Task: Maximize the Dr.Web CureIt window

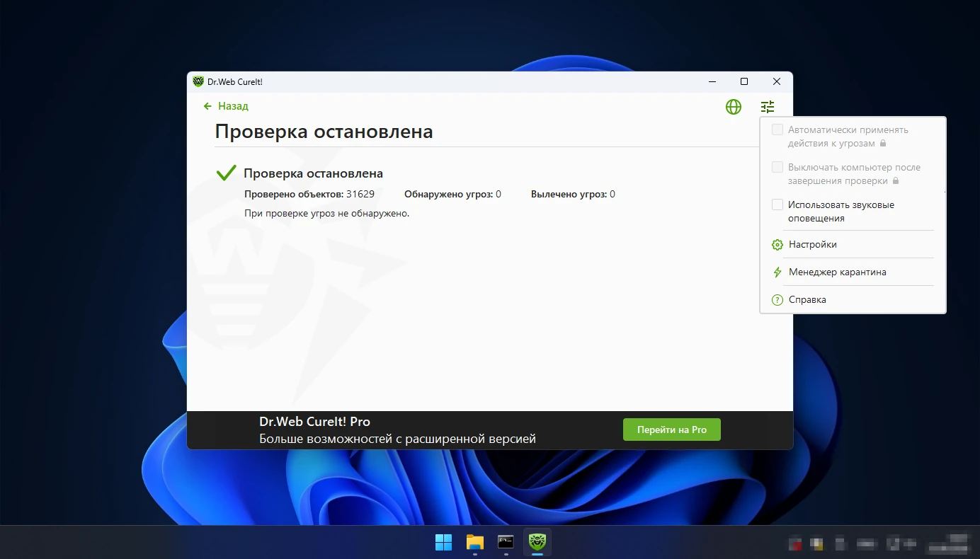Action: point(744,81)
